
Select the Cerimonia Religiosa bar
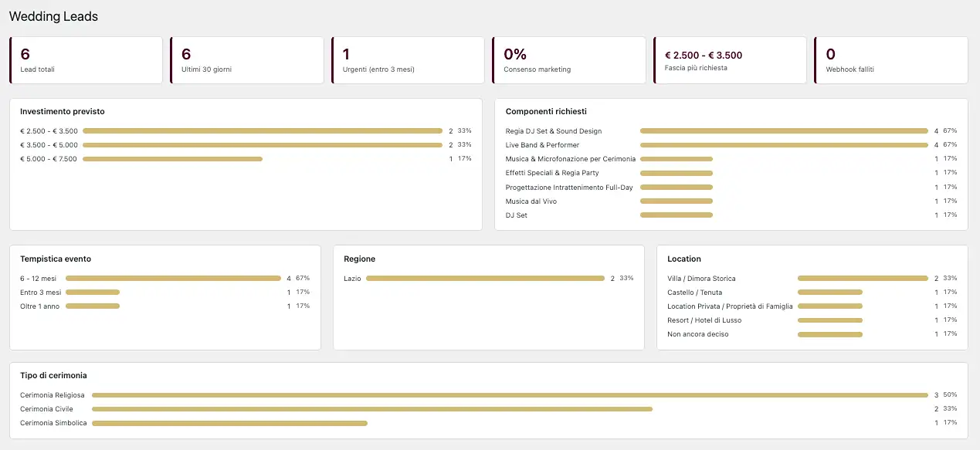point(510,395)
